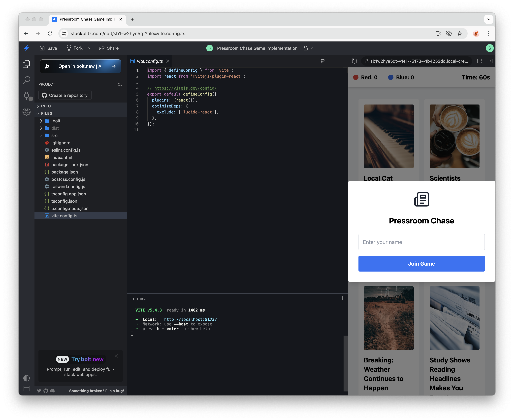Open the Ports plug icon panel
514x420 pixels.
click(27, 96)
